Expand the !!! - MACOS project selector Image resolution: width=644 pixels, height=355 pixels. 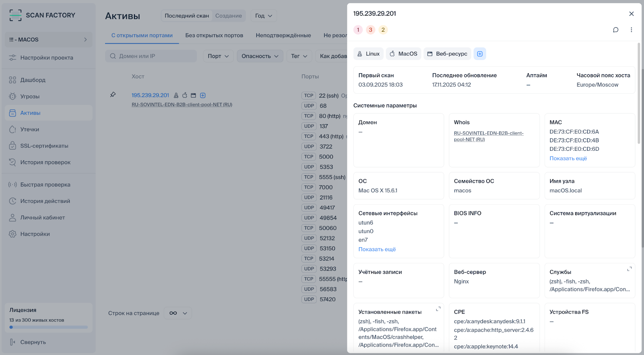point(48,39)
